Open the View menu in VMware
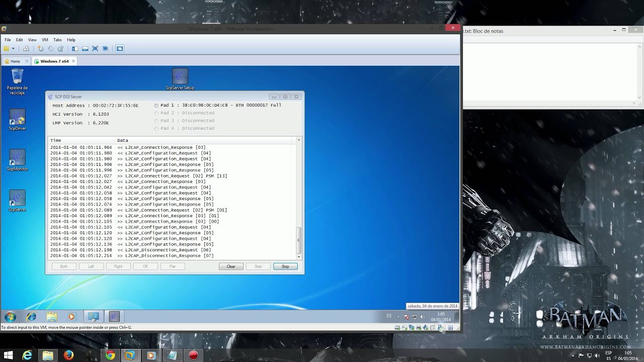This screenshot has height=362, width=644. coord(32,40)
